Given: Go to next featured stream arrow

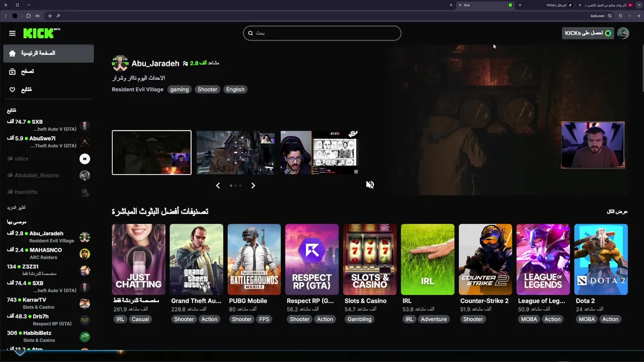Looking at the screenshot, I should click(253, 186).
